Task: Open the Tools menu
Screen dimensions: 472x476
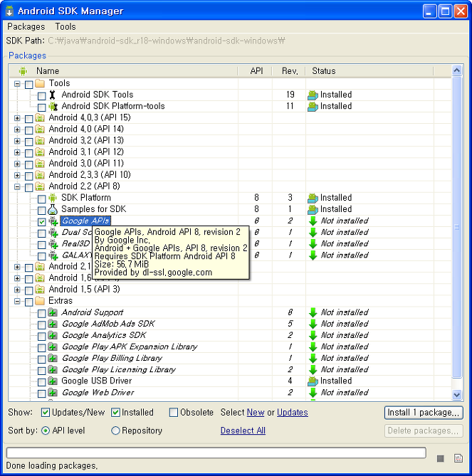Action: (65, 27)
